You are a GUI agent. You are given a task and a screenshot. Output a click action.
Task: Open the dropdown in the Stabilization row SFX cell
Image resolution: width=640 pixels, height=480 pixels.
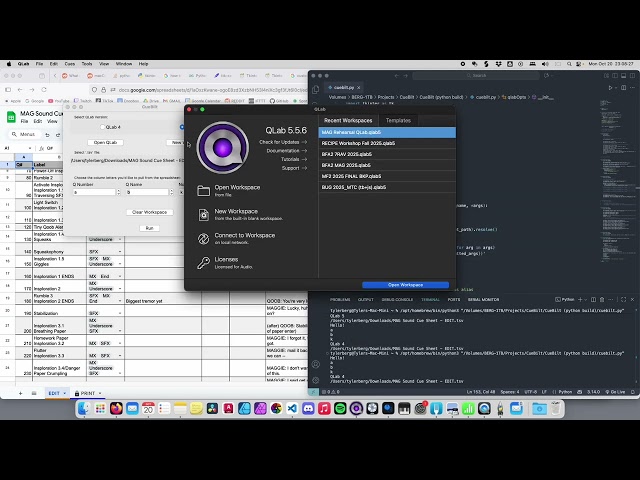(120, 313)
